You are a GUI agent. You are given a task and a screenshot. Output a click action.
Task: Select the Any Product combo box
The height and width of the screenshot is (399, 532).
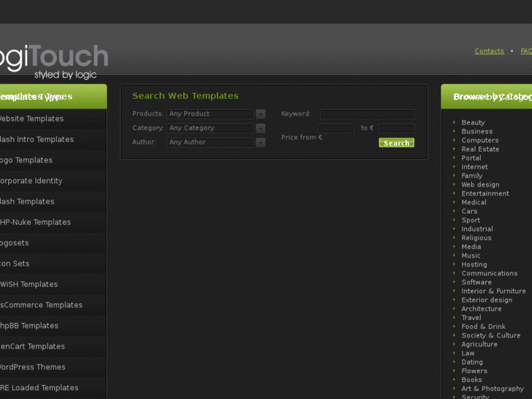tap(210, 113)
